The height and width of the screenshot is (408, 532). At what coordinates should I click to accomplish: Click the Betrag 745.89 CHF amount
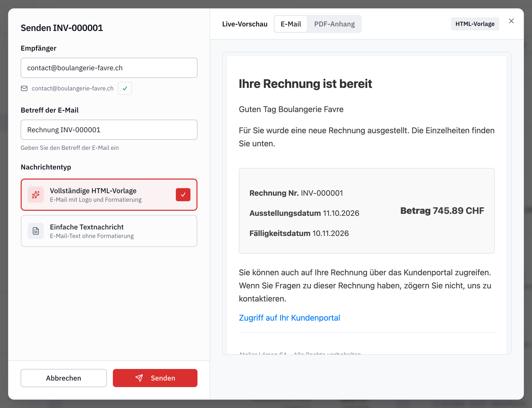pos(442,211)
